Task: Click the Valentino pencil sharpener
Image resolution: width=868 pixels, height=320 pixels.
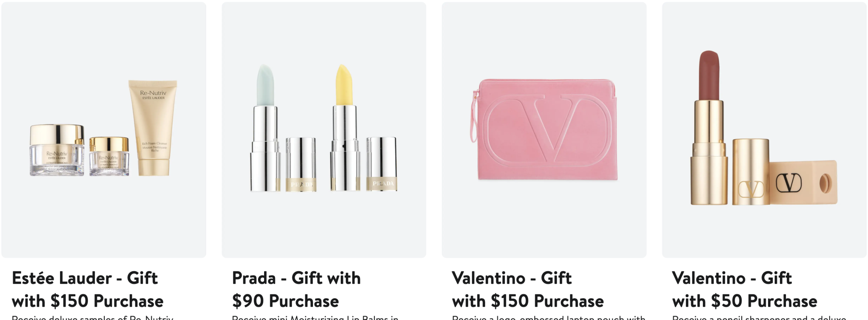Action: [803, 182]
